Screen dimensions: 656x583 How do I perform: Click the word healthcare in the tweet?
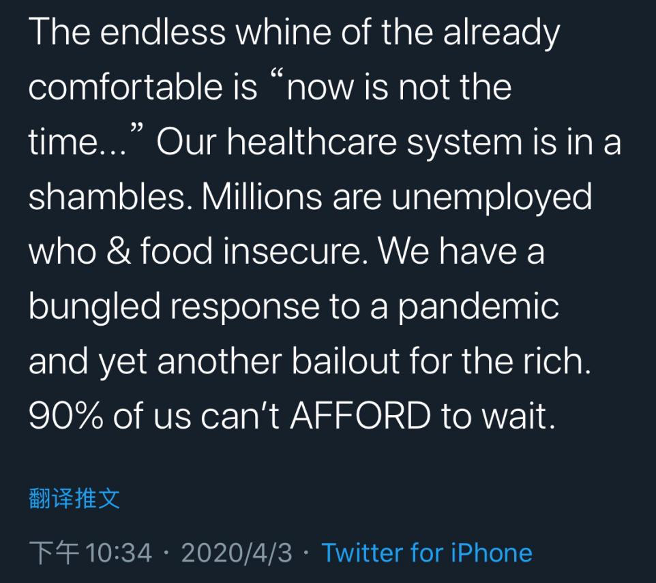tap(312, 141)
